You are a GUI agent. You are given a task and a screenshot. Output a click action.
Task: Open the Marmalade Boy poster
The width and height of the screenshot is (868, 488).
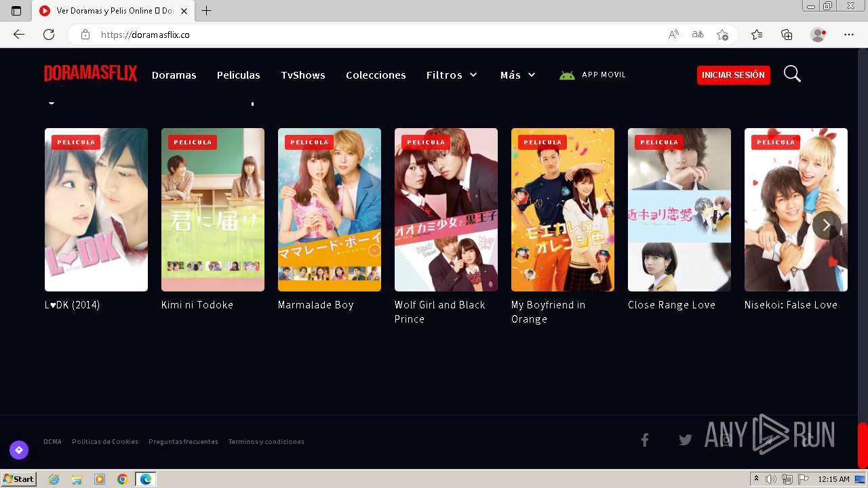330,209
